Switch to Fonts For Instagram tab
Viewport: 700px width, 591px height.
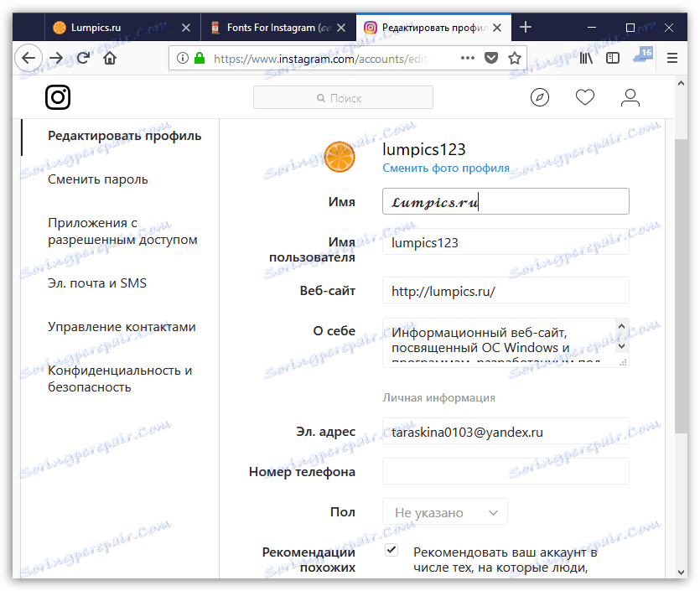click(278, 28)
